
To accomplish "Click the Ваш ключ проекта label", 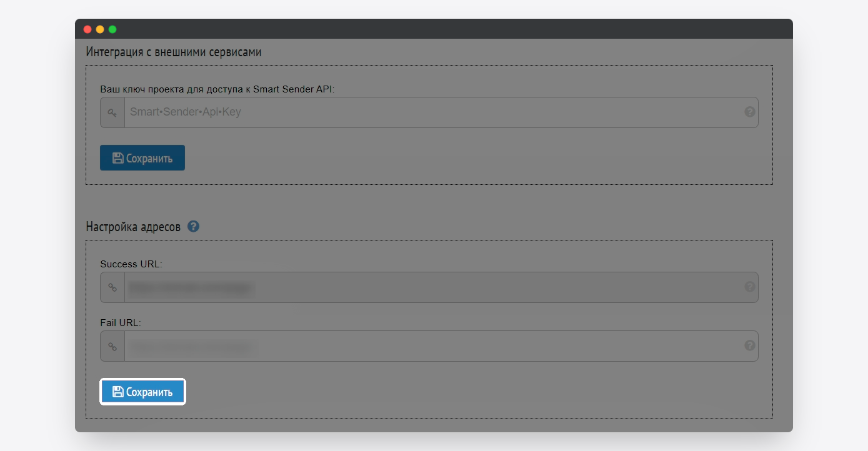I will pos(217,89).
